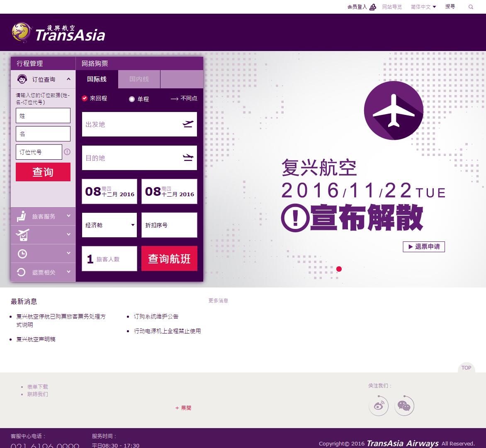The width and height of the screenshot is (486, 448).
Task: Open the 行动电源机上全程禁止使用 news link
Action: (168, 331)
